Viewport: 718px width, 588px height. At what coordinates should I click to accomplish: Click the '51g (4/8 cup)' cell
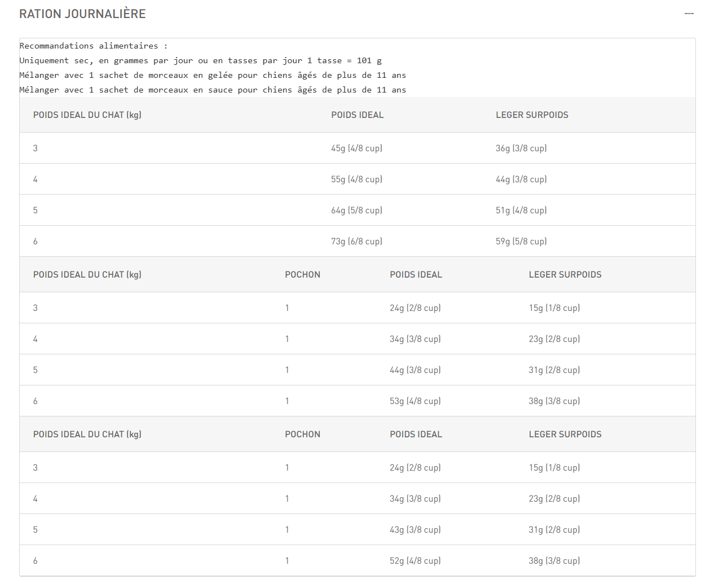coord(521,210)
